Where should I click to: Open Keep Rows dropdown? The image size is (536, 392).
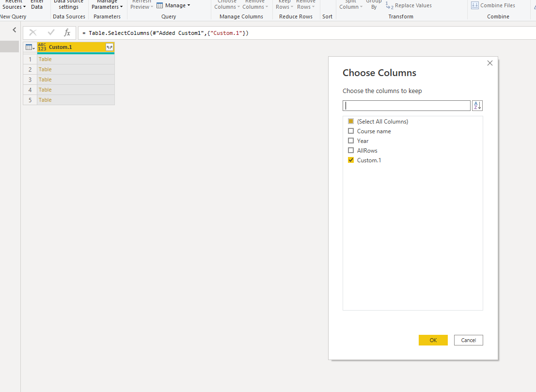(x=284, y=4)
